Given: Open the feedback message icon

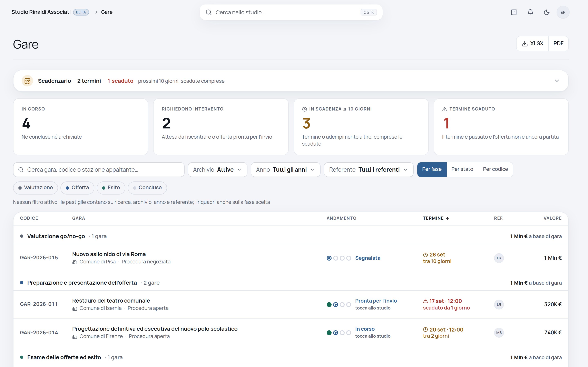Looking at the screenshot, I should (x=514, y=12).
